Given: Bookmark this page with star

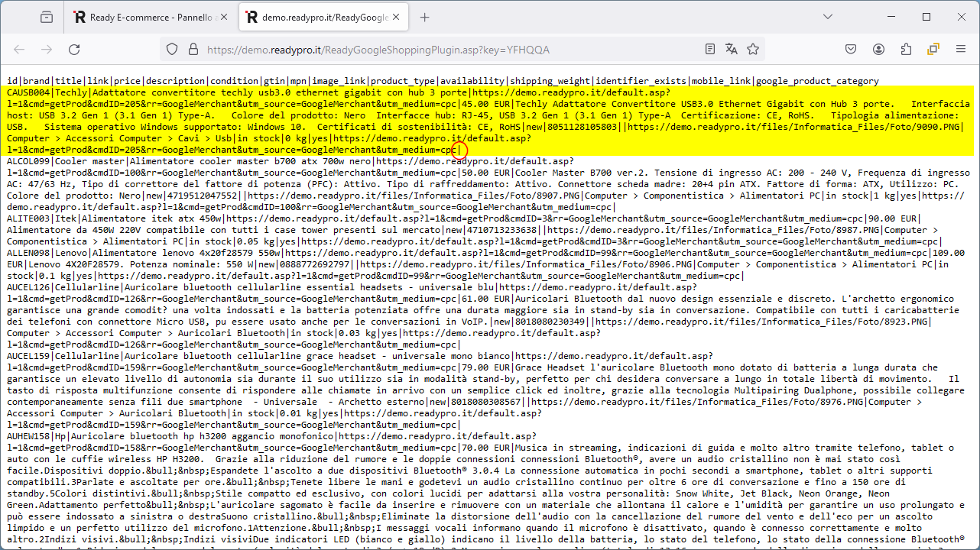Looking at the screenshot, I should 753,49.
